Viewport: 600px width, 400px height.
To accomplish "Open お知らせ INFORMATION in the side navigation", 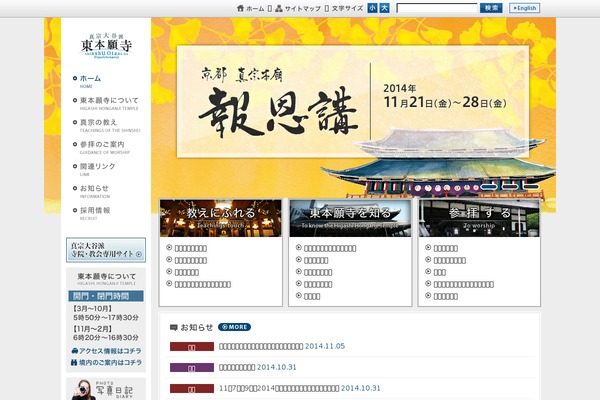I will pos(91,191).
